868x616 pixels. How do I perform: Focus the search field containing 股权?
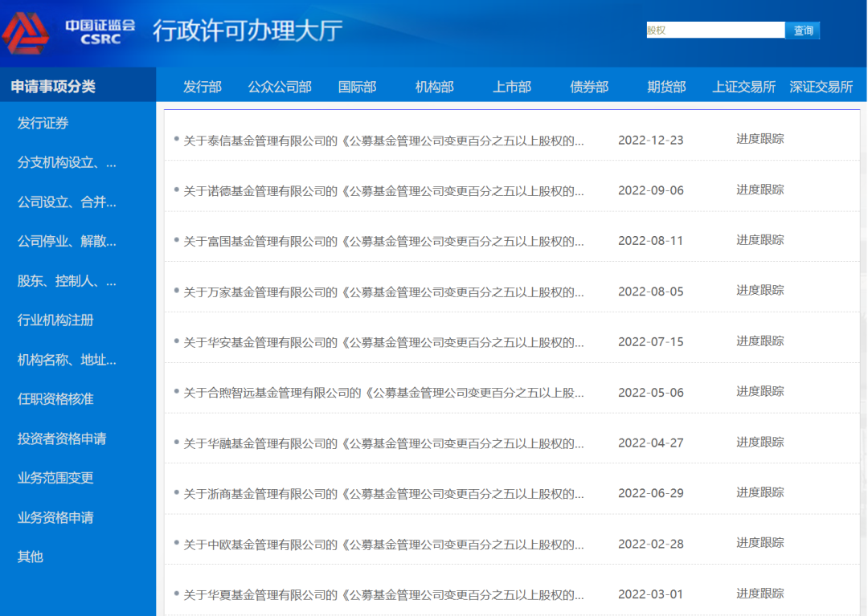coord(715,31)
